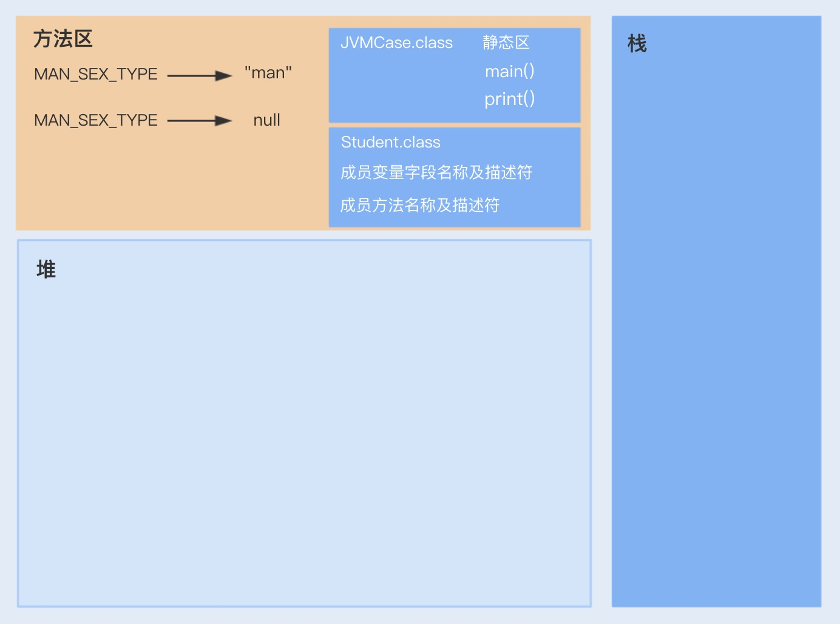Select the Student.class block
The image size is (840, 624).
(455, 177)
